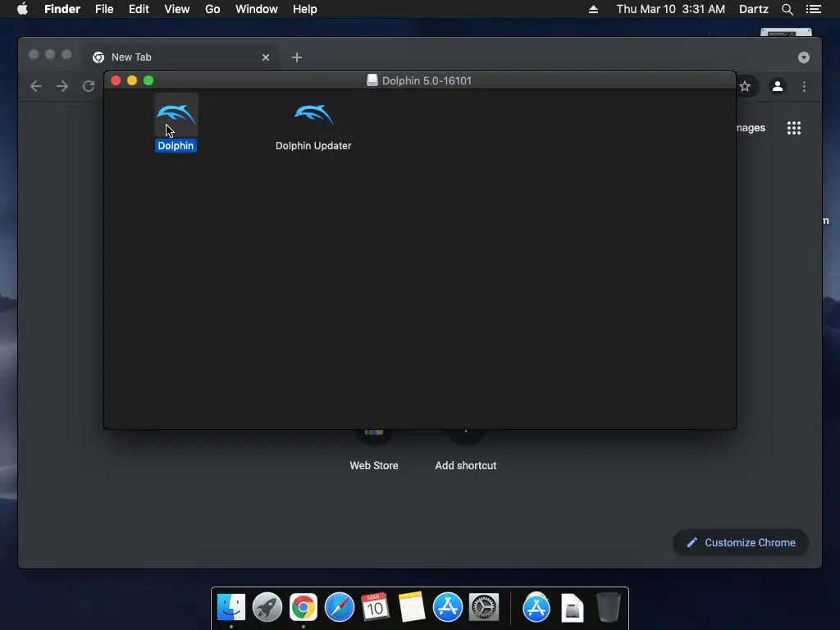
Task: Click the date and time in menu bar
Action: pos(671,9)
